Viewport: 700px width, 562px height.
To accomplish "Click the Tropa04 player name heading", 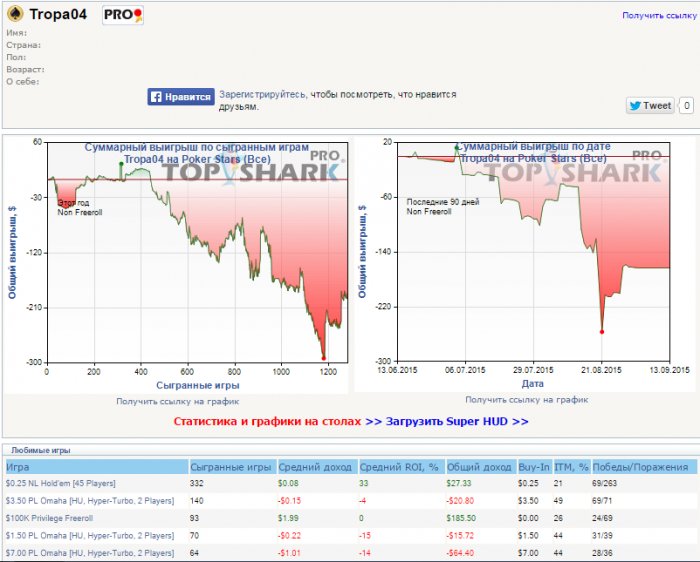I will (58, 14).
